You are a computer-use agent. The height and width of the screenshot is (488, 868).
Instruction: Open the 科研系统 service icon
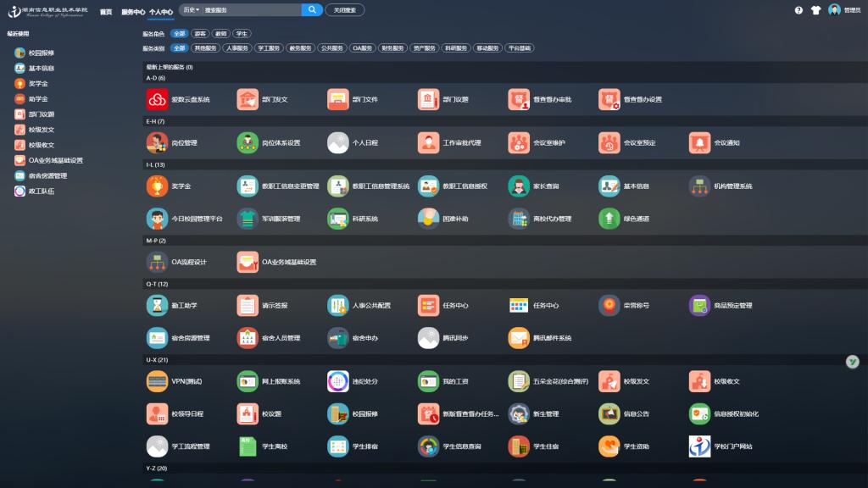click(x=338, y=219)
